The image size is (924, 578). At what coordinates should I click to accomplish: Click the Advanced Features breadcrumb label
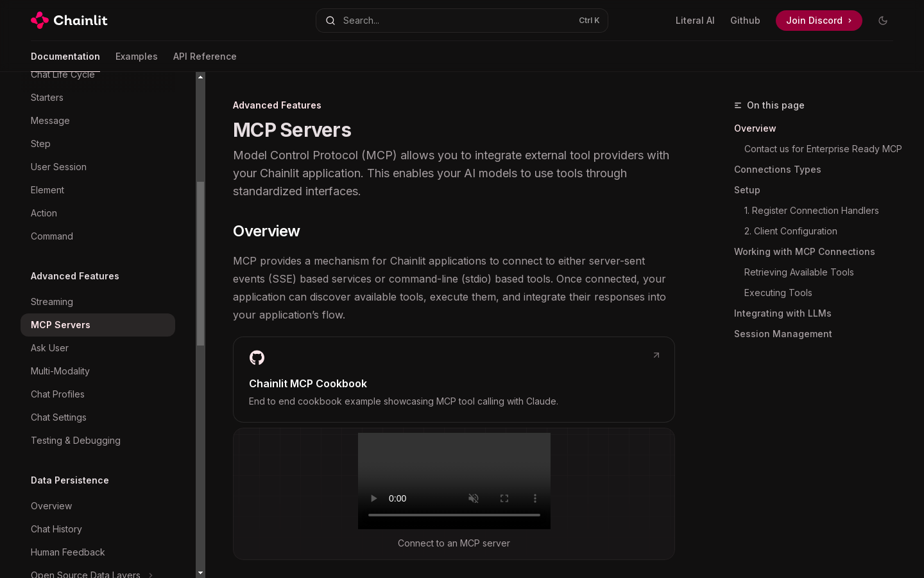[277, 105]
